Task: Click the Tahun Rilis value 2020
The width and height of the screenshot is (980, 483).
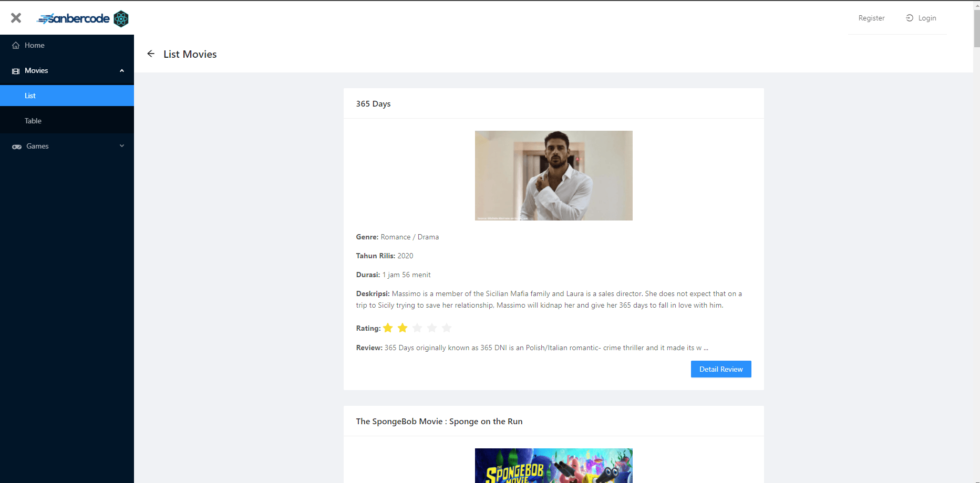Action: [405, 256]
